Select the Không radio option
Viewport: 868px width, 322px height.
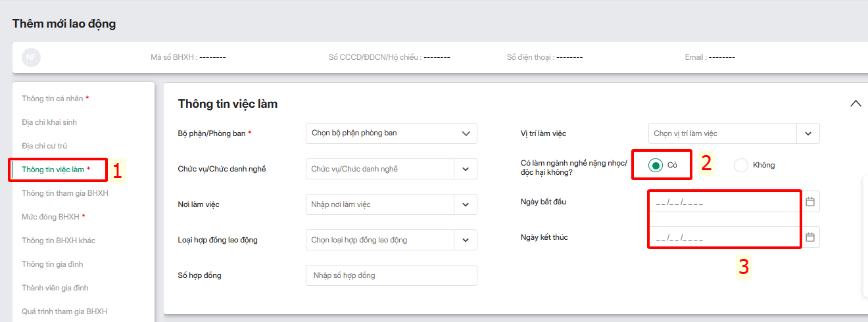741,165
